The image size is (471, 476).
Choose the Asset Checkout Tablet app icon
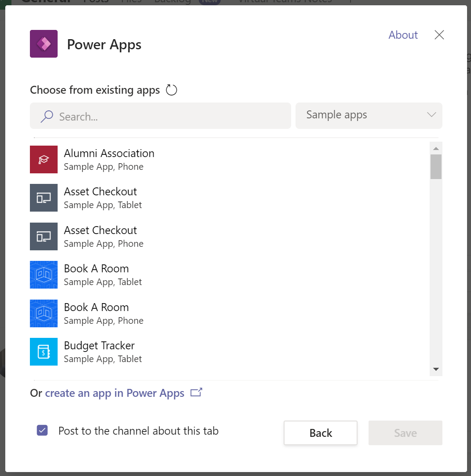point(44,198)
